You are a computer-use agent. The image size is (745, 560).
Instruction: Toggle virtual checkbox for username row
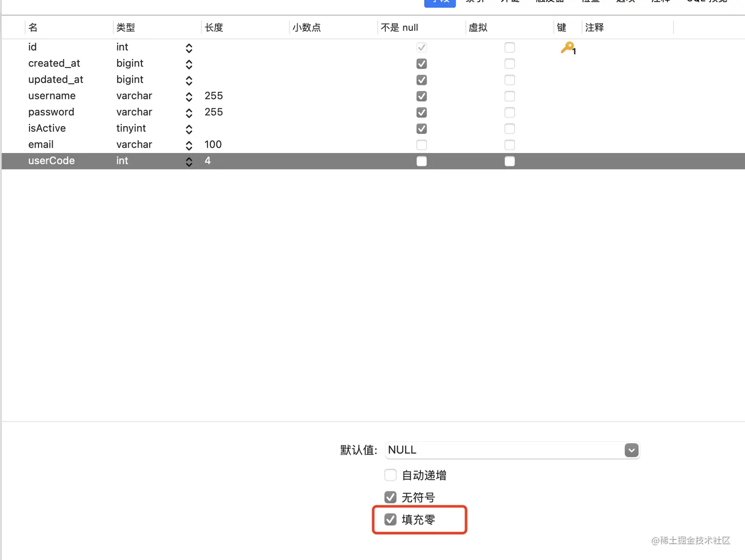(509, 96)
